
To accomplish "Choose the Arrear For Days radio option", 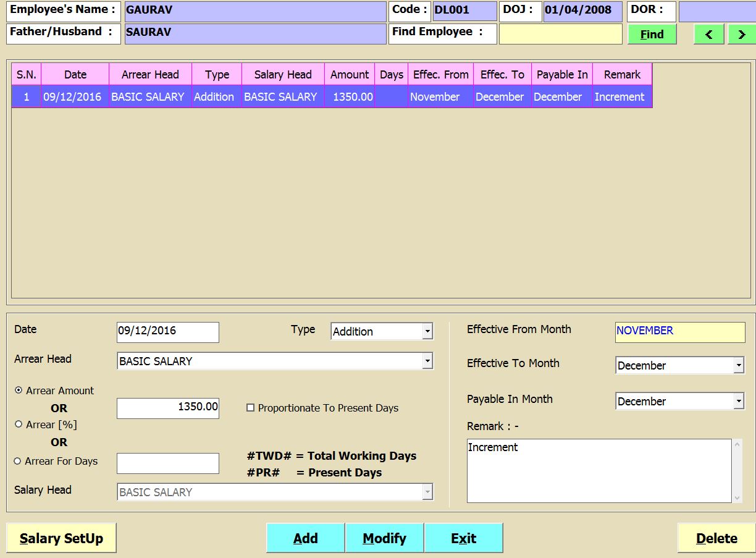I will pyautogui.click(x=18, y=461).
